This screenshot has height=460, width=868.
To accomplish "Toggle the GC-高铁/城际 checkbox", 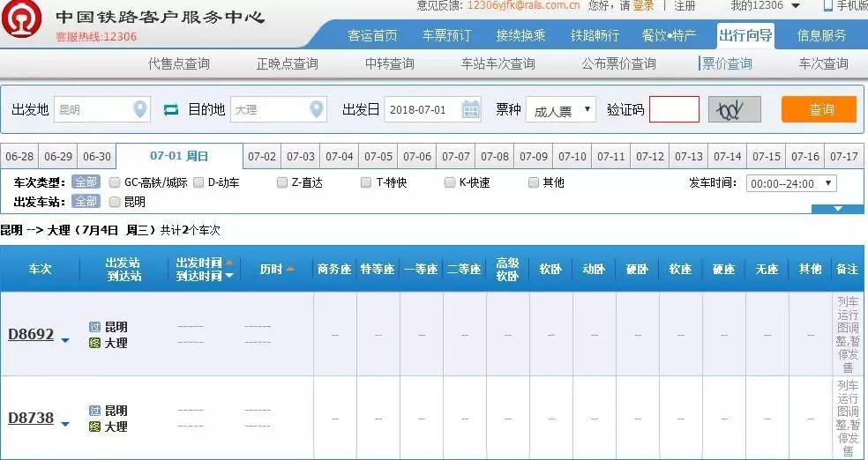I will click(x=115, y=182).
